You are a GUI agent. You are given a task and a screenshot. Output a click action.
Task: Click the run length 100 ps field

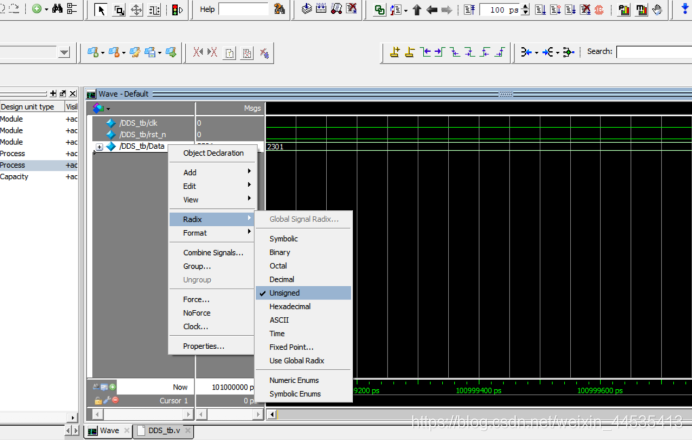[x=499, y=10]
